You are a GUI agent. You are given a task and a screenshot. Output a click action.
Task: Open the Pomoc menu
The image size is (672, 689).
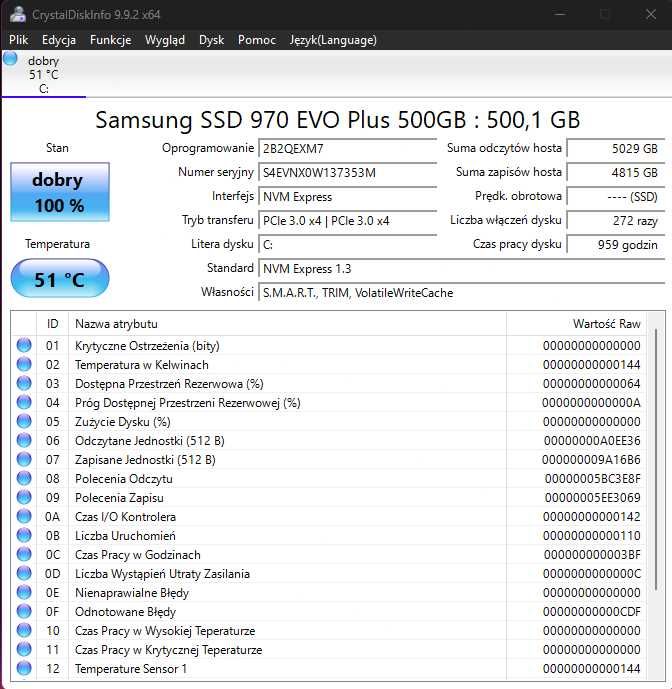[x=257, y=40]
